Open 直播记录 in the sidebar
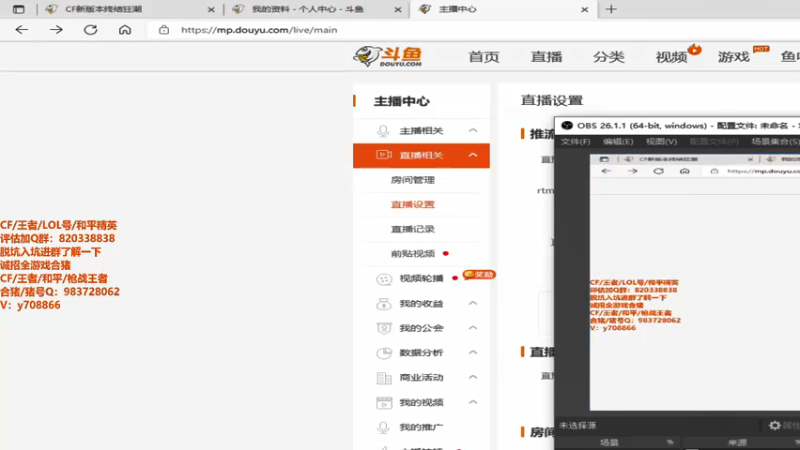This screenshot has width=800, height=450. pos(413,229)
